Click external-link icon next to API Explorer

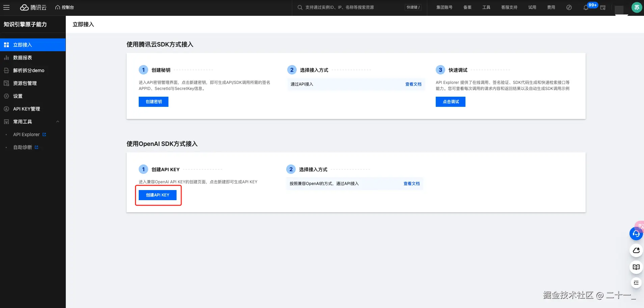tap(44, 134)
